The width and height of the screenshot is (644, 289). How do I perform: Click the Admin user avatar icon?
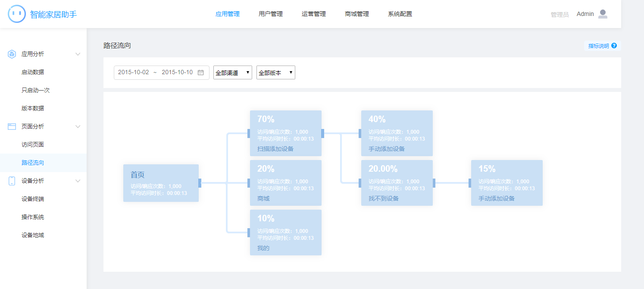tap(603, 14)
